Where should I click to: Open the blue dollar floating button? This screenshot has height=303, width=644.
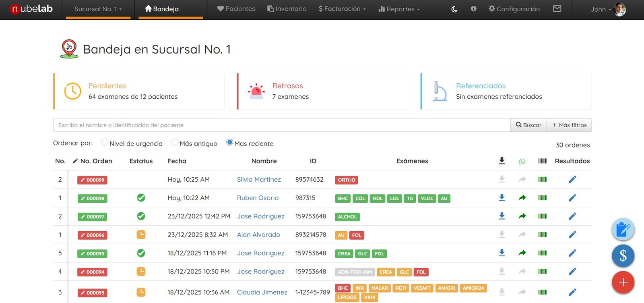(x=623, y=256)
